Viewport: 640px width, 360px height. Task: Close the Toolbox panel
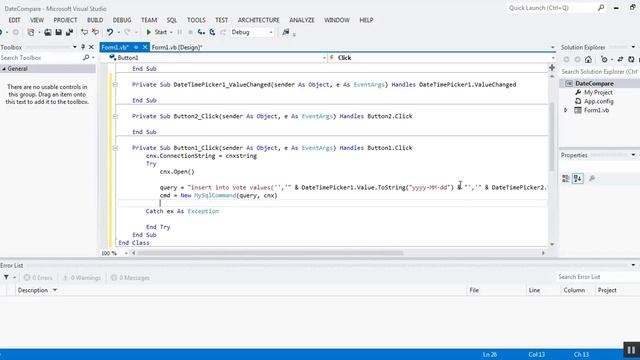click(91, 47)
